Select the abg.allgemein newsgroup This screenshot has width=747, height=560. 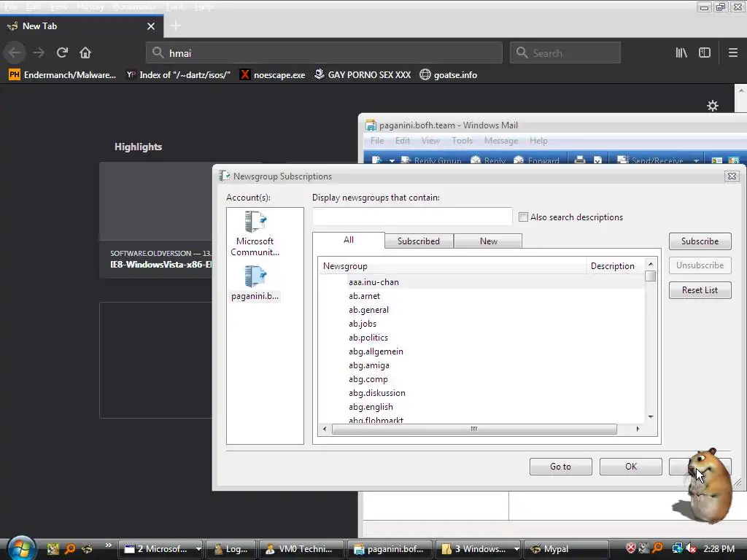(376, 351)
